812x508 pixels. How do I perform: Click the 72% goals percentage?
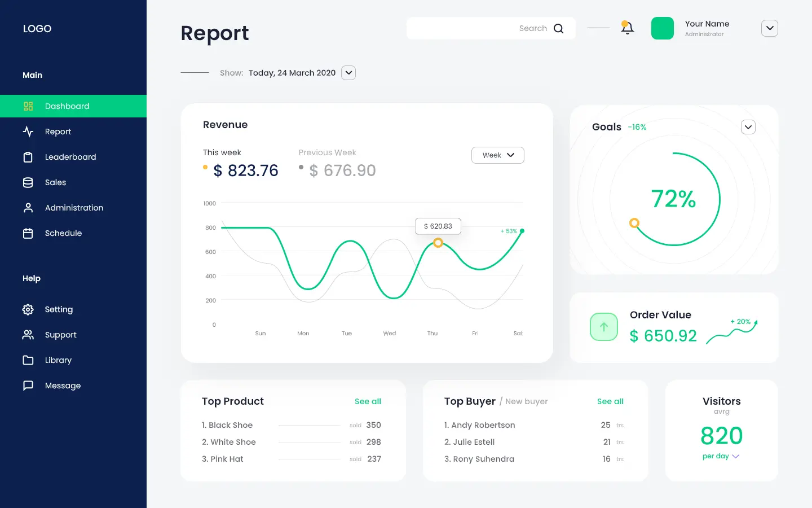point(673,199)
